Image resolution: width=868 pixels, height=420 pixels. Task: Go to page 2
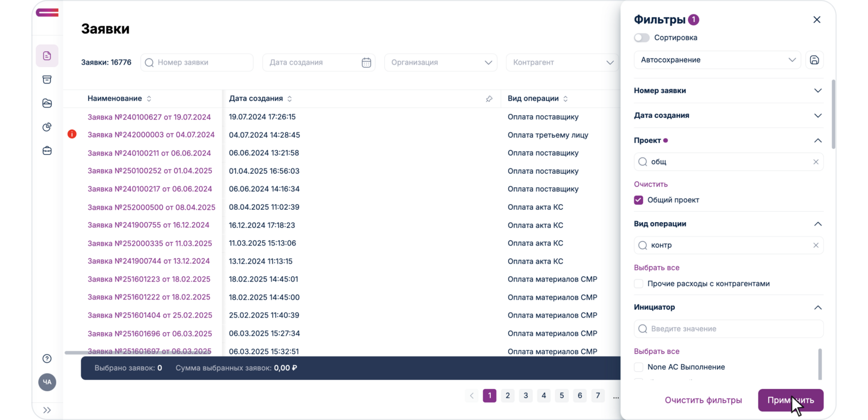click(508, 396)
